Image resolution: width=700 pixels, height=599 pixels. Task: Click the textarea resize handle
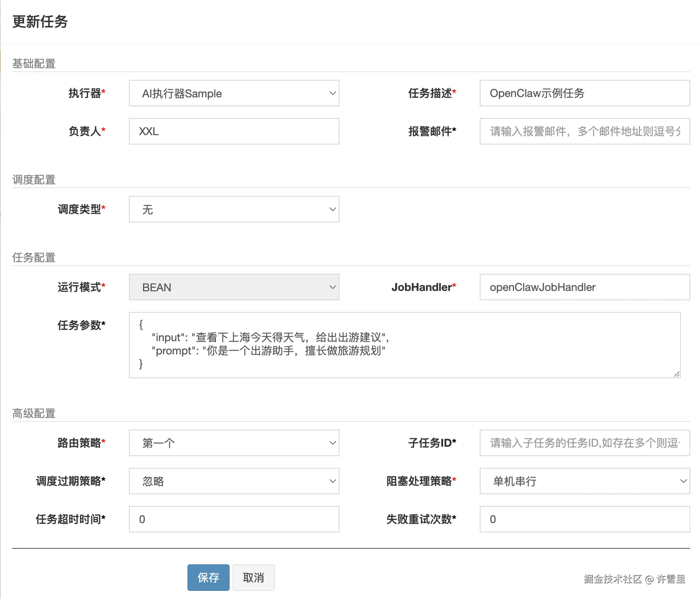click(x=677, y=374)
